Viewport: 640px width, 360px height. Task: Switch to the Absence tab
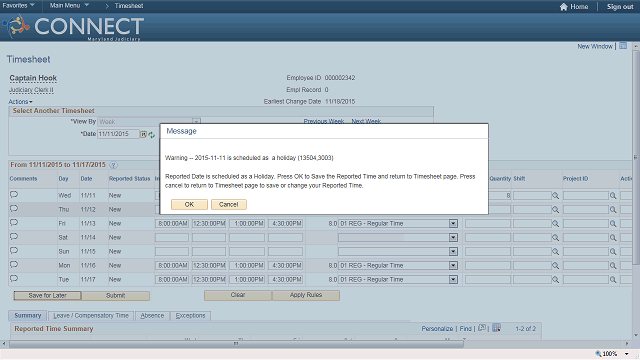pyautogui.click(x=152, y=316)
